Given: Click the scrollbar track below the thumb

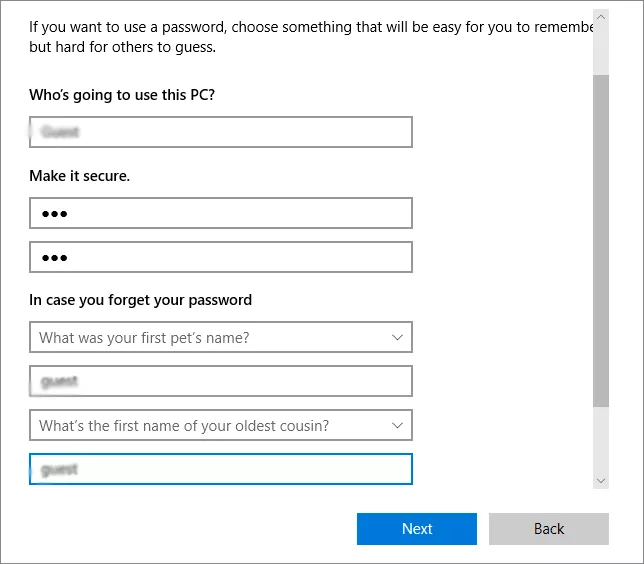Looking at the screenshot, I should click(600, 440).
